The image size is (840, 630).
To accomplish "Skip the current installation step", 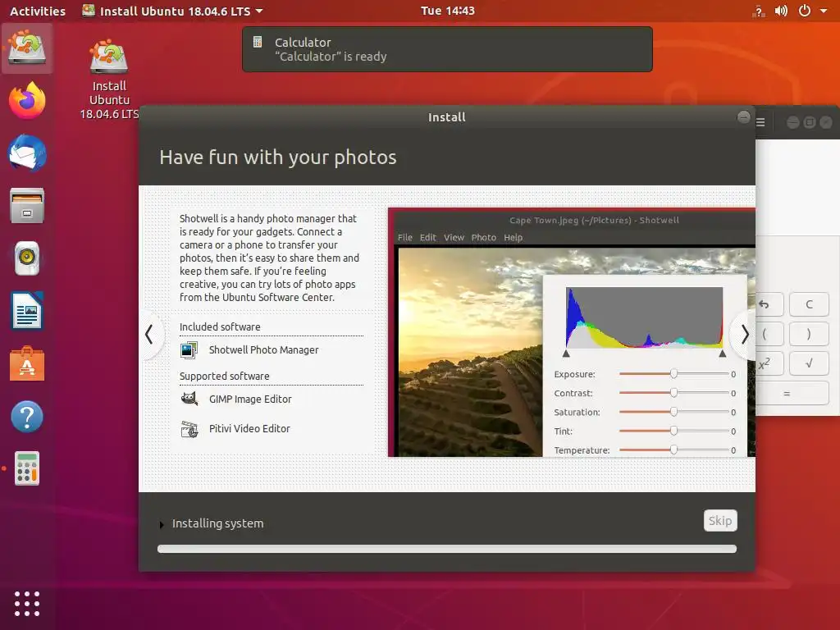I will click(x=720, y=521).
